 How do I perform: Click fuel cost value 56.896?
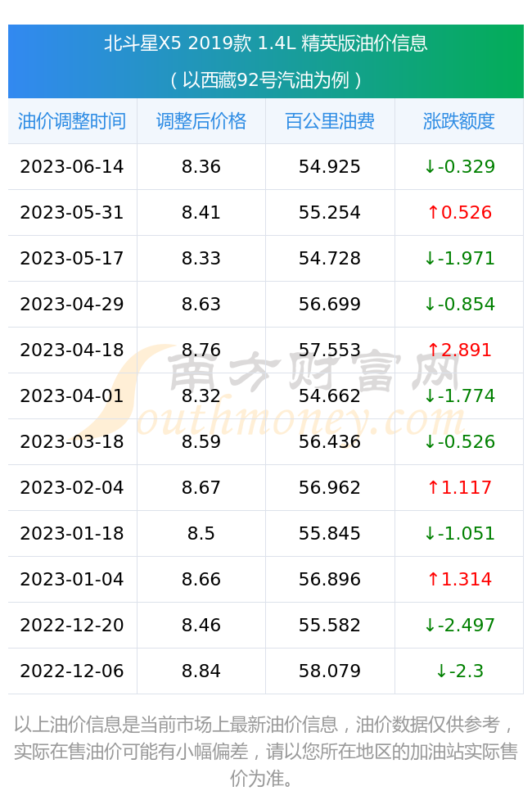[330, 580]
